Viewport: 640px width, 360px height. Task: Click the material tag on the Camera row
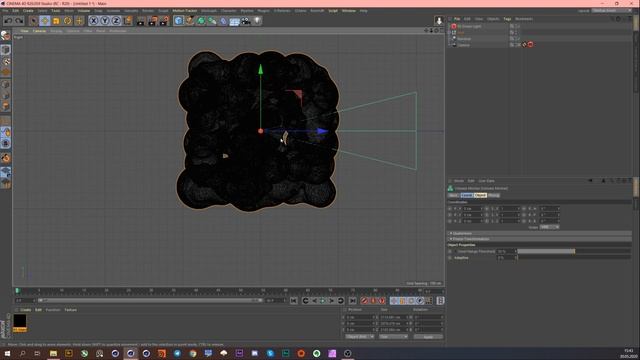(x=530, y=44)
